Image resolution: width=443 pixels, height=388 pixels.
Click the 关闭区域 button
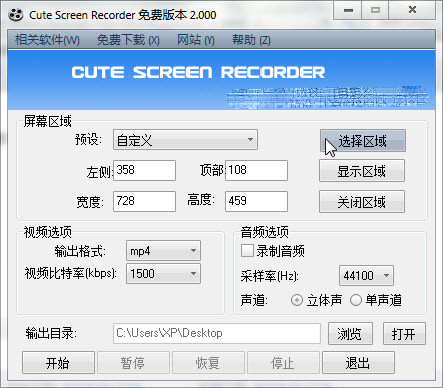(x=362, y=202)
